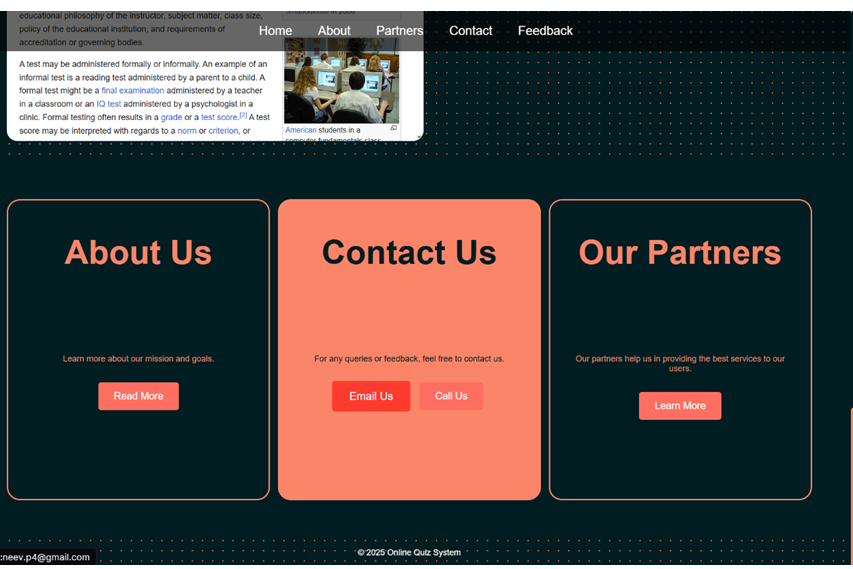Open the Feedback page from navigation
The width and height of the screenshot is (853, 569).
545,31
